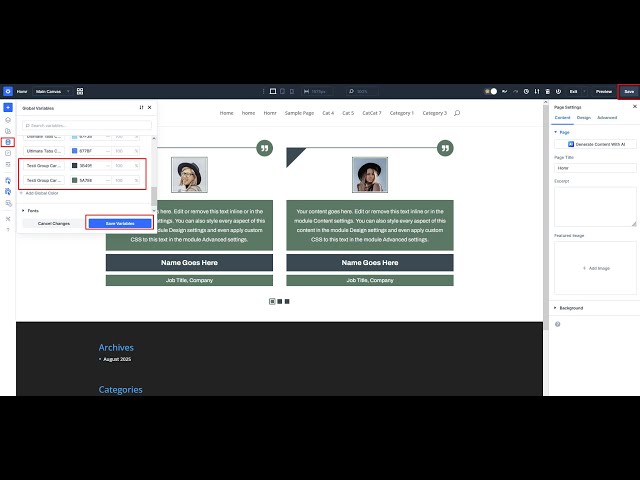Open the help question mark icon
The width and height of the screenshot is (640, 480).
pos(8,230)
